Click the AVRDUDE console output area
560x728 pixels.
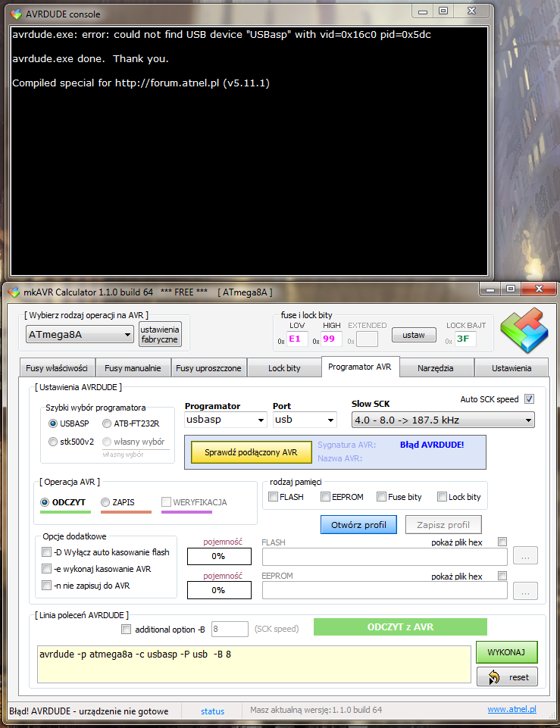(x=249, y=151)
